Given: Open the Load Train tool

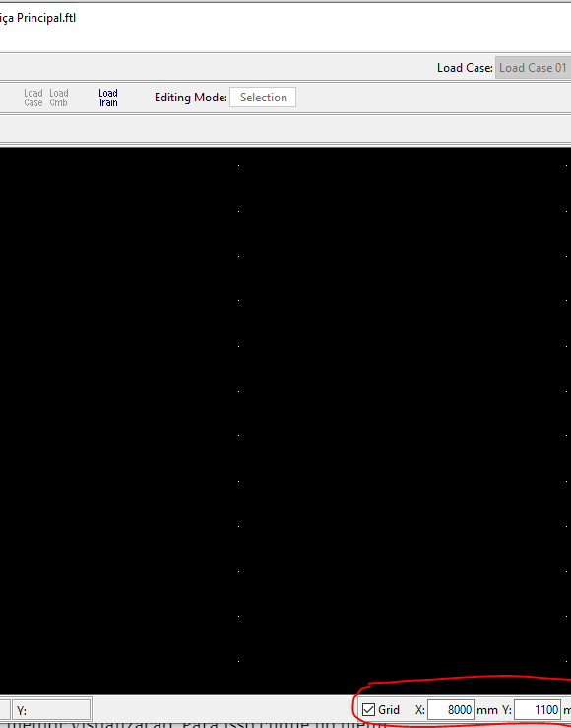Looking at the screenshot, I should point(108,98).
